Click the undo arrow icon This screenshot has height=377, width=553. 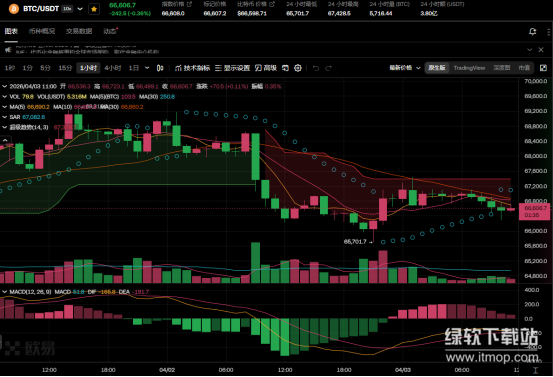tap(316, 68)
